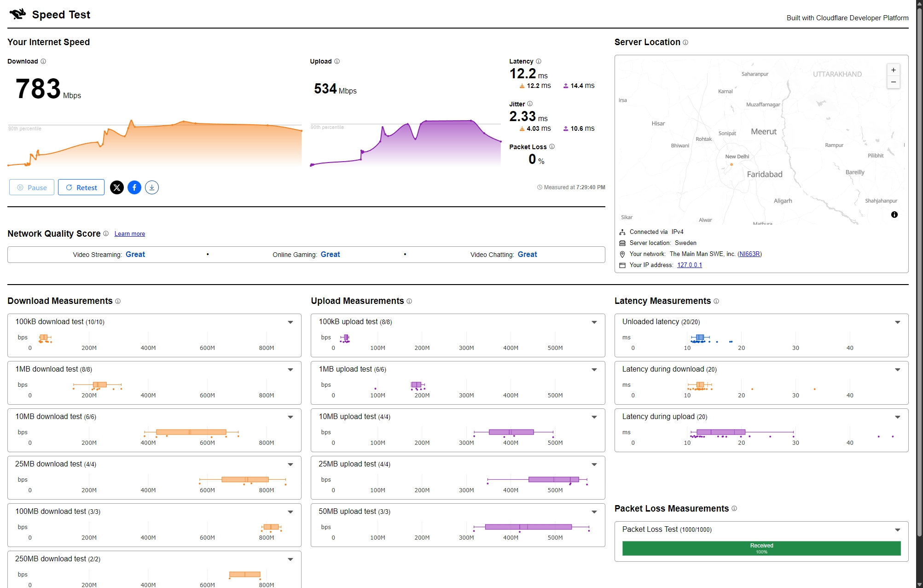The width and height of the screenshot is (923, 588).
Task: Expand Packet Loss Test details
Action: coord(897,530)
